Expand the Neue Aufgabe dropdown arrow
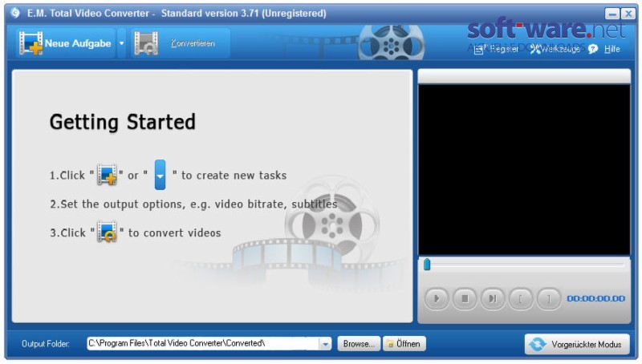 click(x=122, y=43)
